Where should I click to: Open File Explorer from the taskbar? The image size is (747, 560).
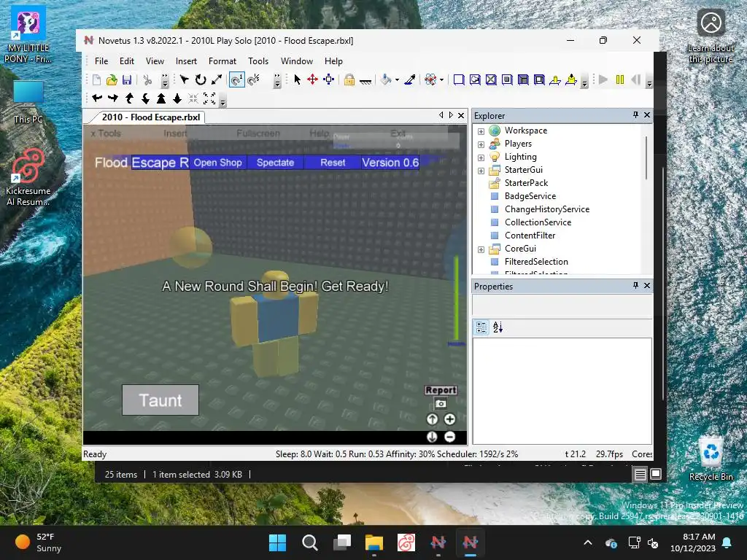[x=374, y=542]
